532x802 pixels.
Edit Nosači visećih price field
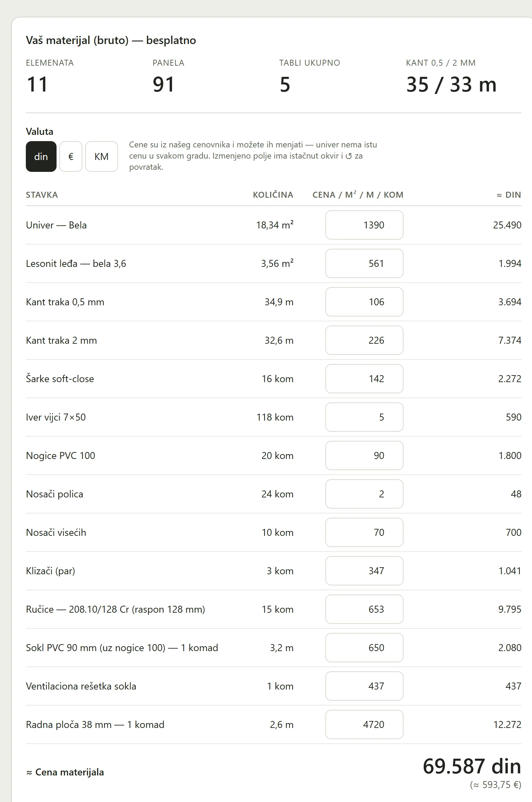(364, 532)
